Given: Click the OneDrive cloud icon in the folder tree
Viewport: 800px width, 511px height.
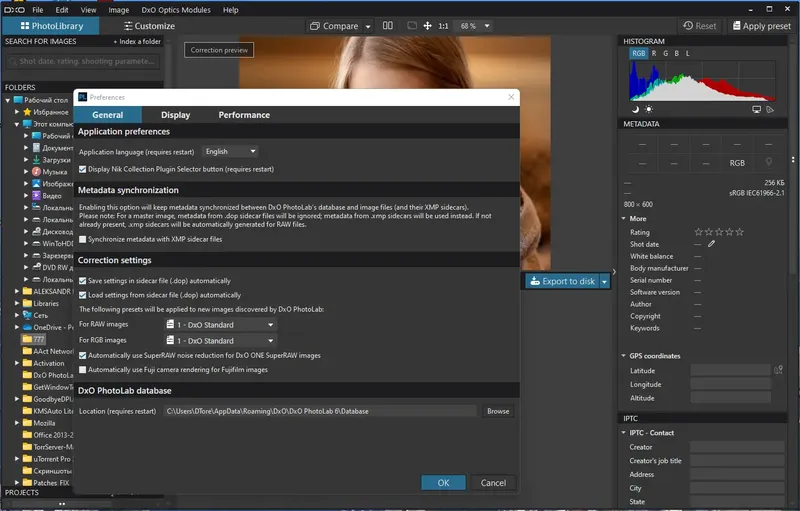Looking at the screenshot, I should point(27,327).
